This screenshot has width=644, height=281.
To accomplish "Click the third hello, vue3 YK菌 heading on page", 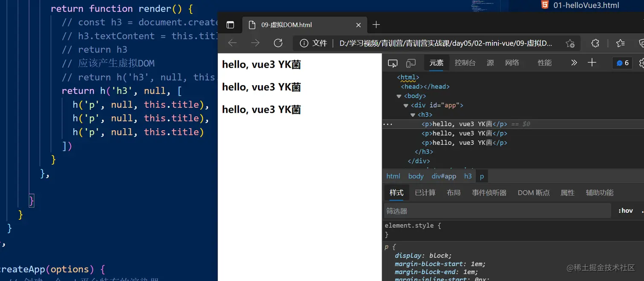I will (262, 110).
